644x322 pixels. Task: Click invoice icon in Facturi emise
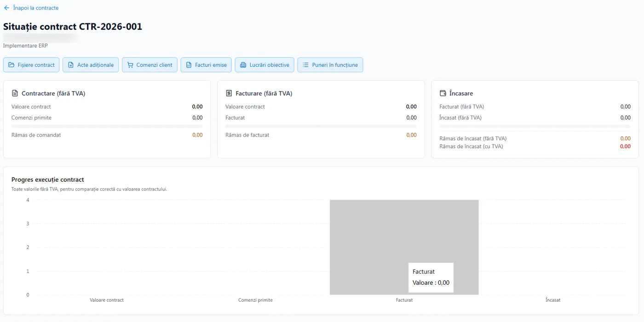click(x=189, y=65)
